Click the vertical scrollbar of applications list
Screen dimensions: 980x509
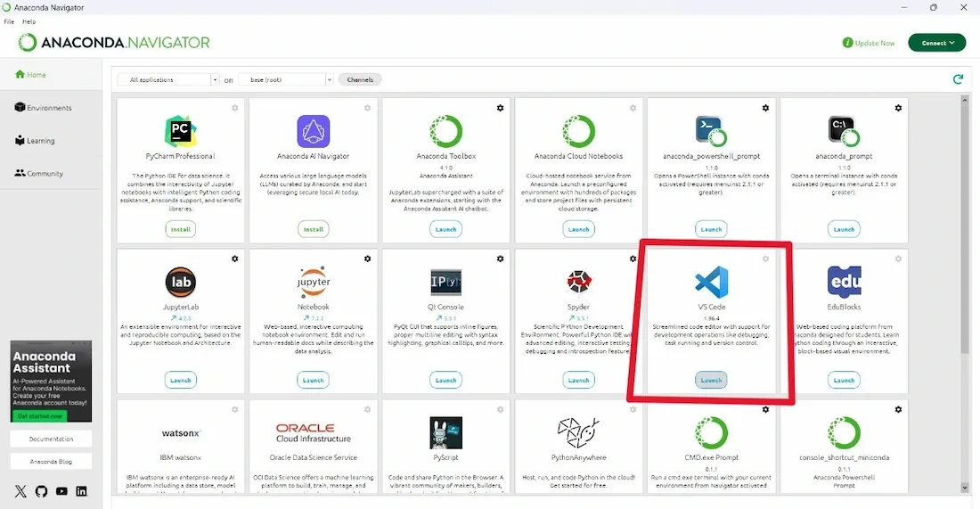[965, 223]
